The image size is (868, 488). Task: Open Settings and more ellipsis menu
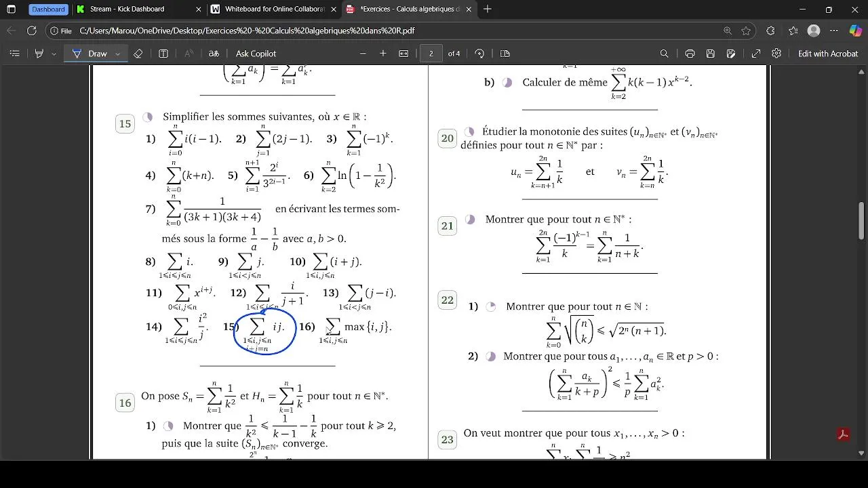click(835, 30)
